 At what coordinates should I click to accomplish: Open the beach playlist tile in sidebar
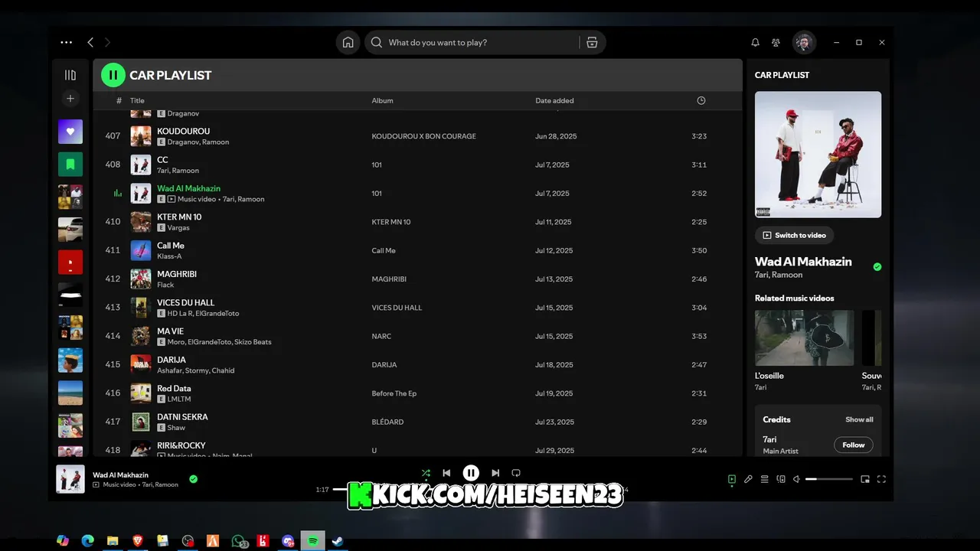[x=70, y=393]
